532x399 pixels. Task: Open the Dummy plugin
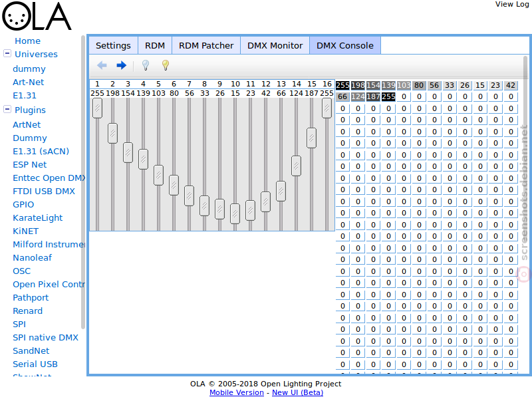[30, 138]
